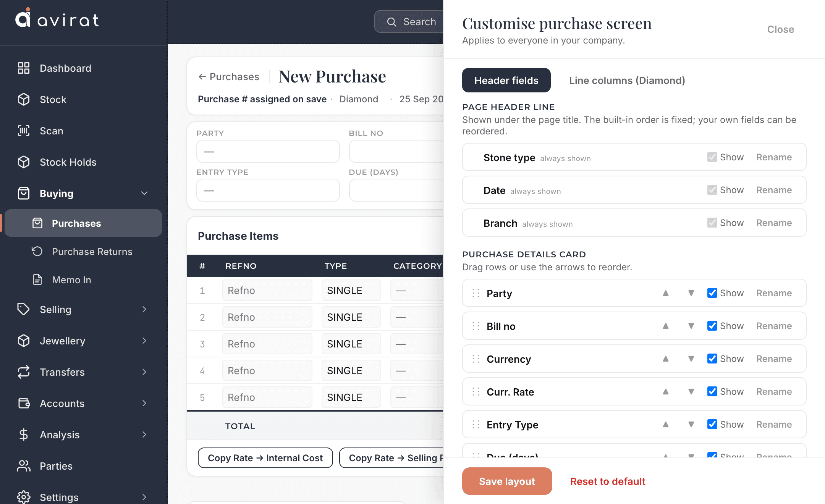Collapse the Buying menu chevron
The image size is (825, 504).
coord(144,194)
